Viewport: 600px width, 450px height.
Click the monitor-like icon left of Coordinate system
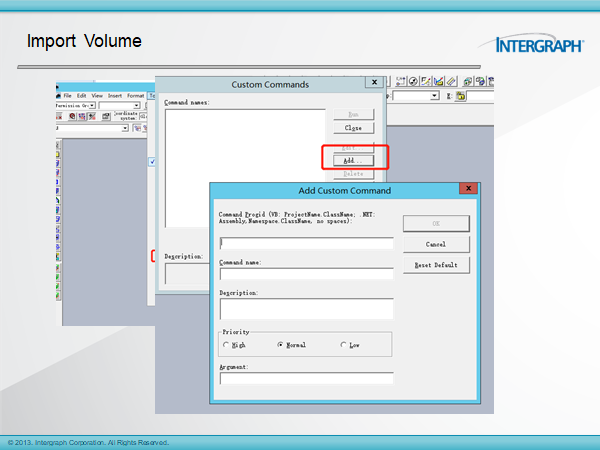[x=106, y=116]
